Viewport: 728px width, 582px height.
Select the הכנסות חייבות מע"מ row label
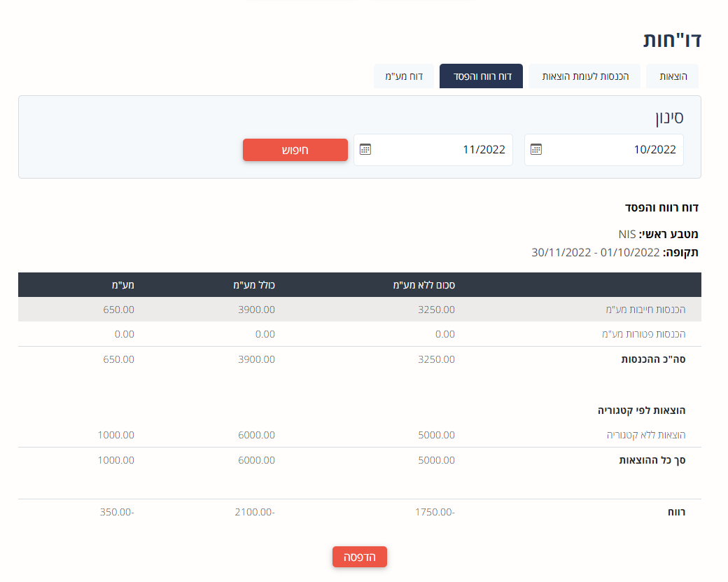pos(645,309)
